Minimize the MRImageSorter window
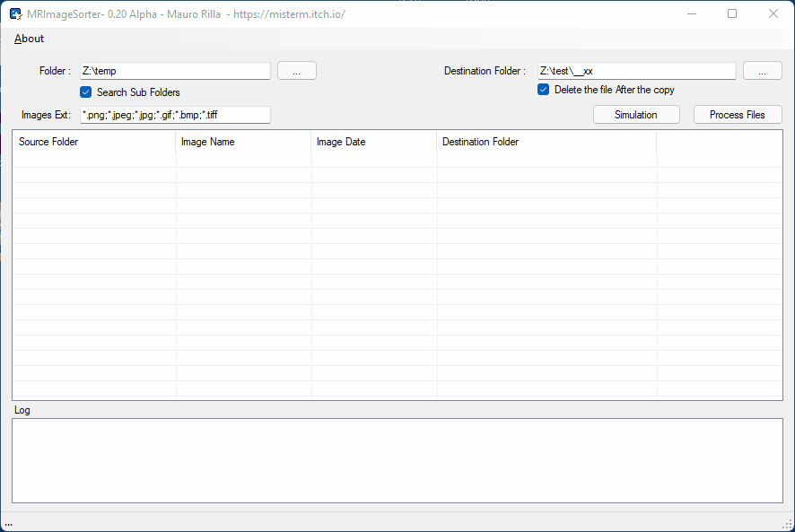This screenshot has width=795, height=532. click(x=692, y=13)
